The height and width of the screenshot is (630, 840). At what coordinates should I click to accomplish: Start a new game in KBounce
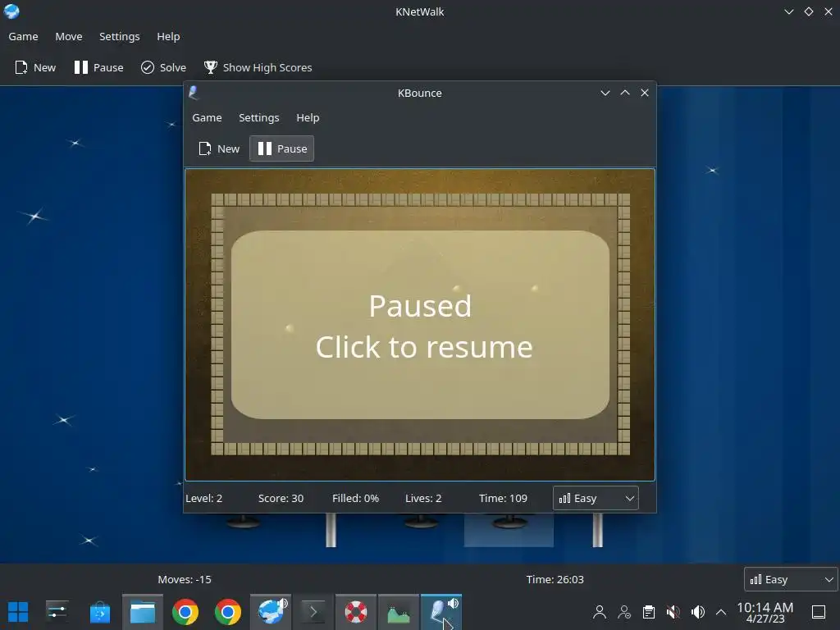coord(218,148)
